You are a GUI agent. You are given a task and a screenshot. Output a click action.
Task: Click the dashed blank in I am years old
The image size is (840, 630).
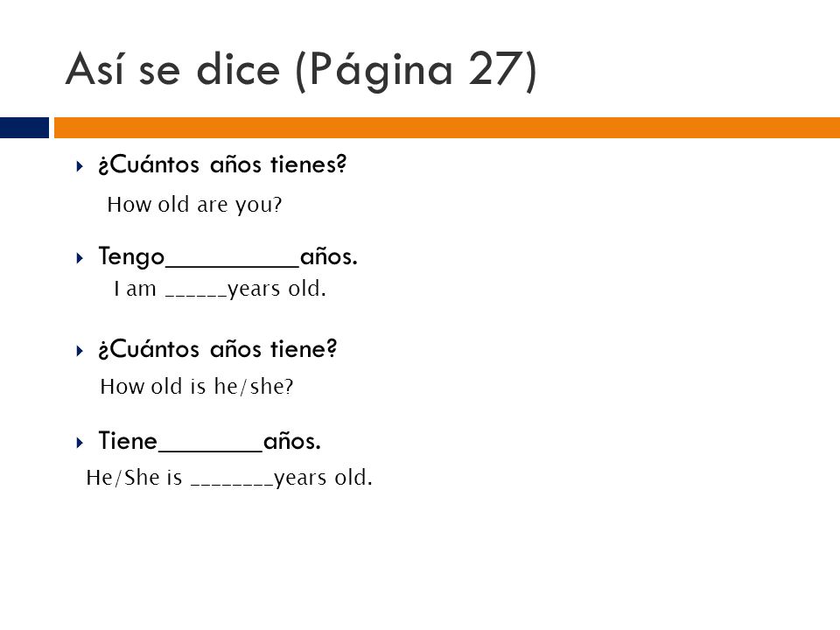pos(196,296)
